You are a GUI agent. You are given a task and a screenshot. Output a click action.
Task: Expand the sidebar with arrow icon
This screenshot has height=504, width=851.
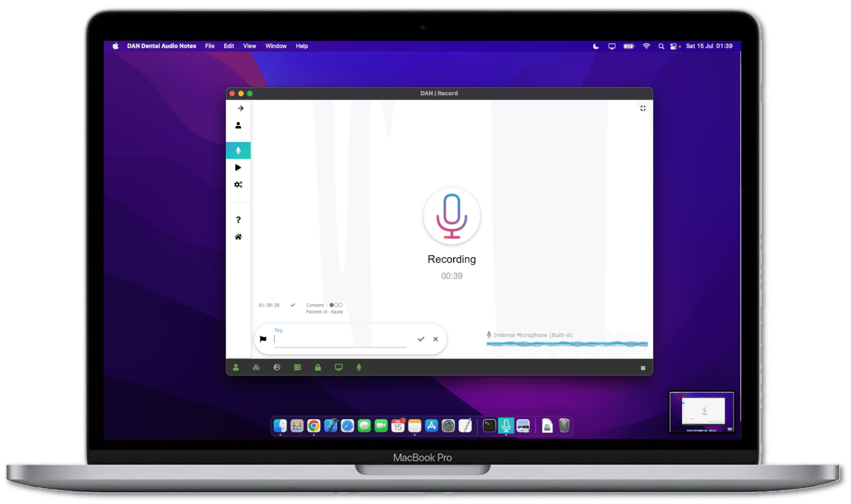(240, 108)
